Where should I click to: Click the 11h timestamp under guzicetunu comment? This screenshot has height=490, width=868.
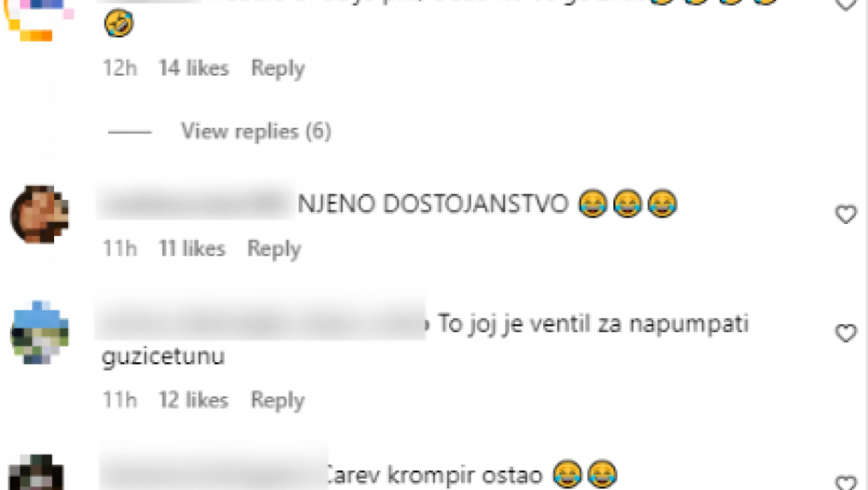pos(119,399)
